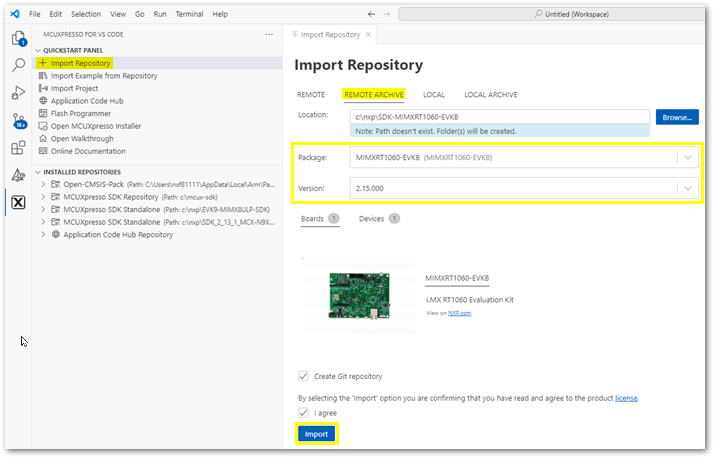This screenshot has width=714, height=458.
Task: Switch to the LOCAL ARCHIVE tab
Action: pyautogui.click(x=491, y=95)
